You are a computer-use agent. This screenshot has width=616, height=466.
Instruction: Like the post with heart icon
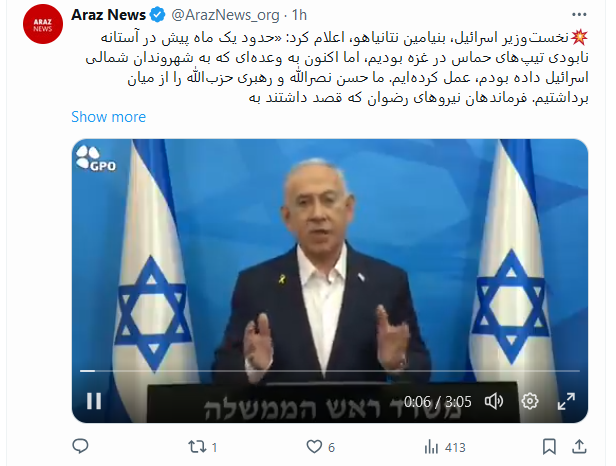click(314, 447)
